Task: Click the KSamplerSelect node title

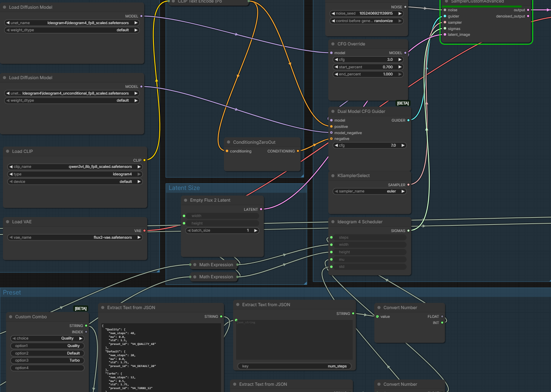Action: tap(354, 176)
